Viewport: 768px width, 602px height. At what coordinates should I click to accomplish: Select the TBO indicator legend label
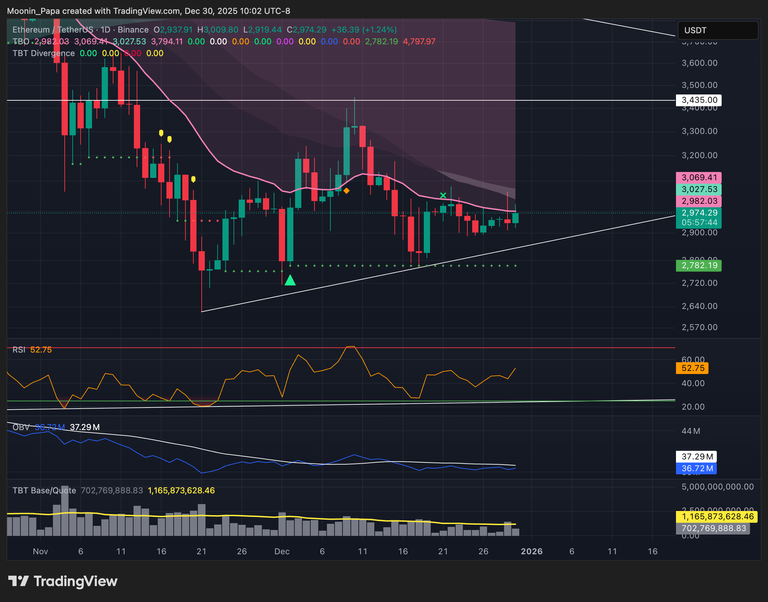pos(20,42)
